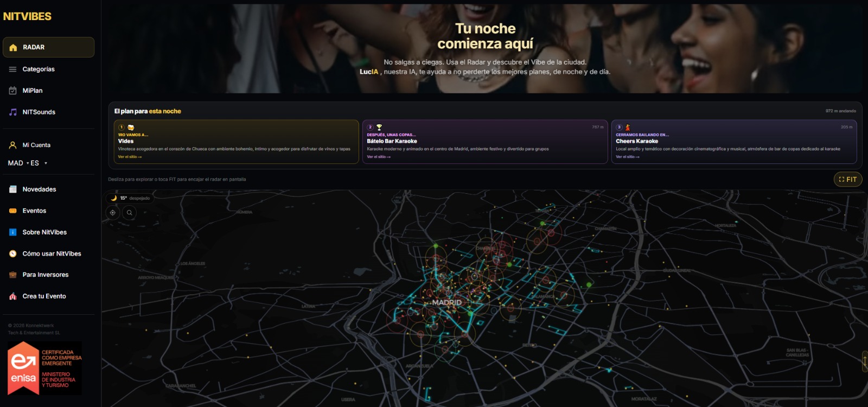Click the '1RO VAMOS A...' label

pos(133,135)
